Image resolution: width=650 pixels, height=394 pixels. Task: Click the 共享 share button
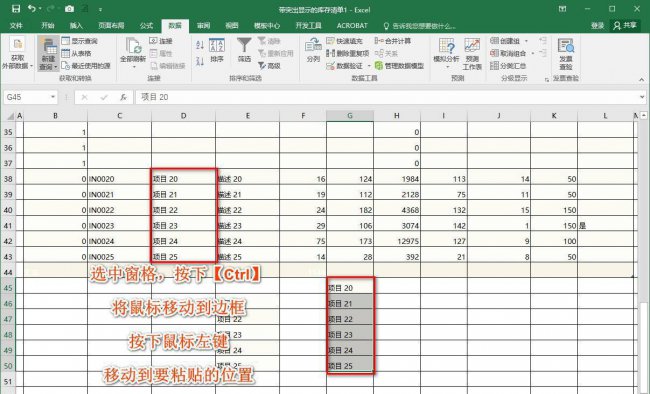626,26
